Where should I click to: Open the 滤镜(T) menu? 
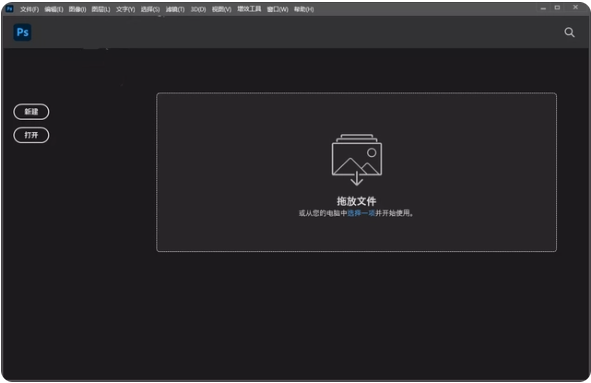[175, 9]
